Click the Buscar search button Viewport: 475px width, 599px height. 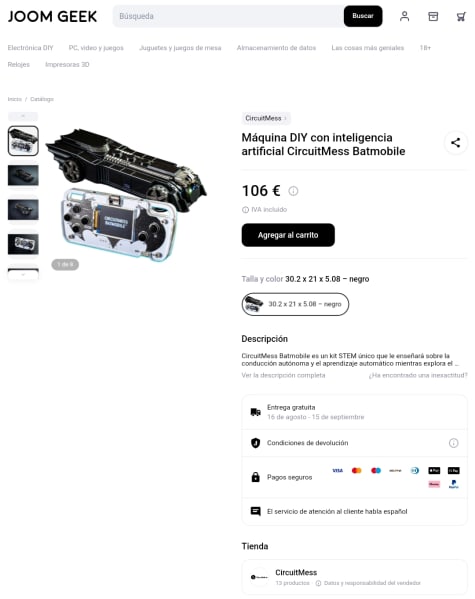(x=363, y=16)
